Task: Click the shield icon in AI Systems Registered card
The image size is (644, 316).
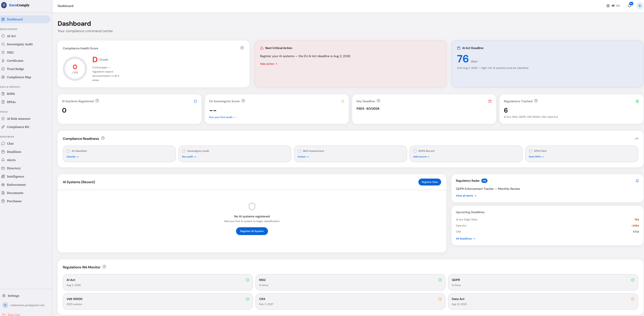Action: click(x=195, y=101)
